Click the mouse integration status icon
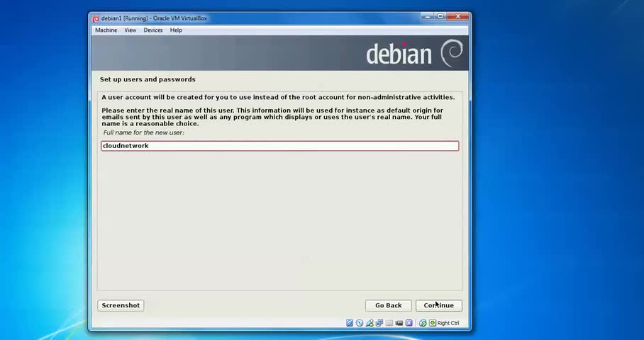 coord(423,323)
